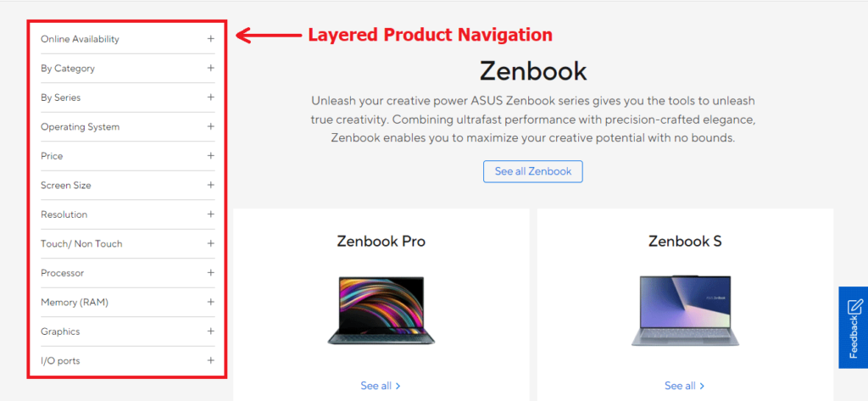This screenshot has width=868, height=401.
Task: Click the plus icon beside By Category
Action: 211,68
